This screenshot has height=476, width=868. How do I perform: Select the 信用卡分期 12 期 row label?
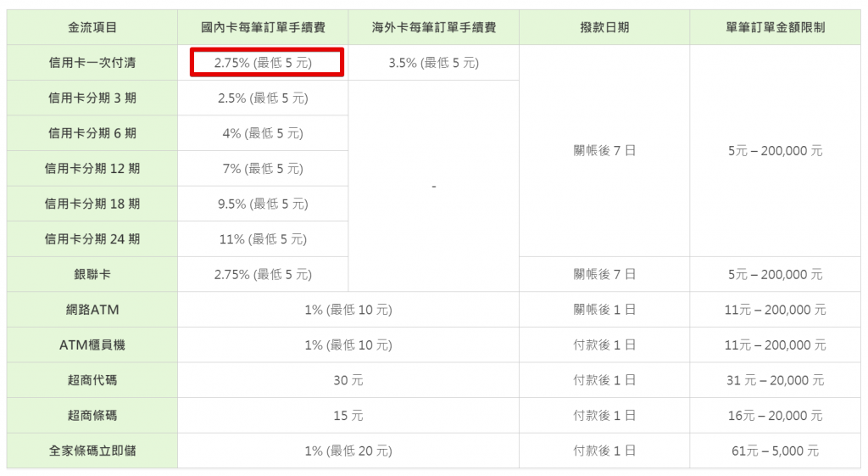pos(92,169)
